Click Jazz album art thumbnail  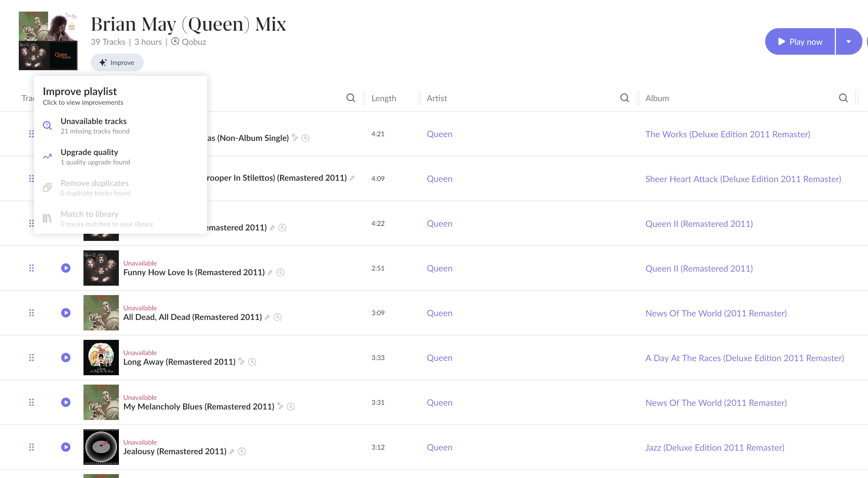click(x=101, y=447)
